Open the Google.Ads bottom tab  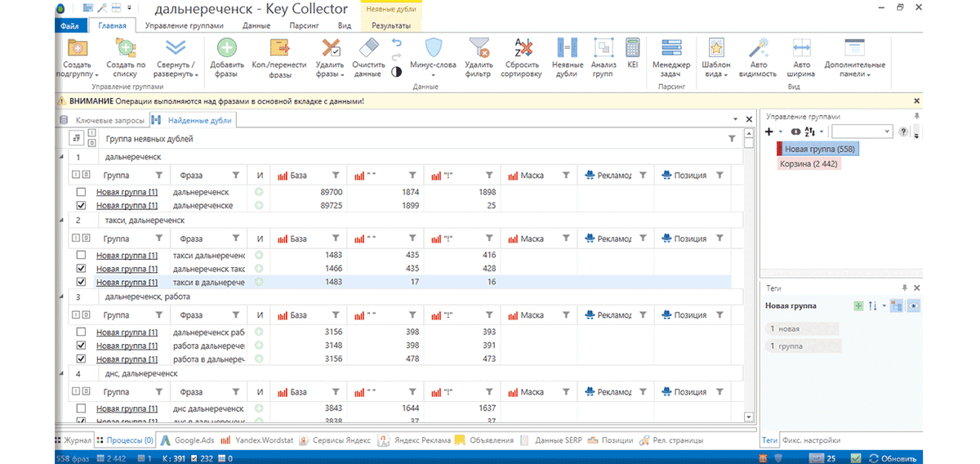[188, 440]
